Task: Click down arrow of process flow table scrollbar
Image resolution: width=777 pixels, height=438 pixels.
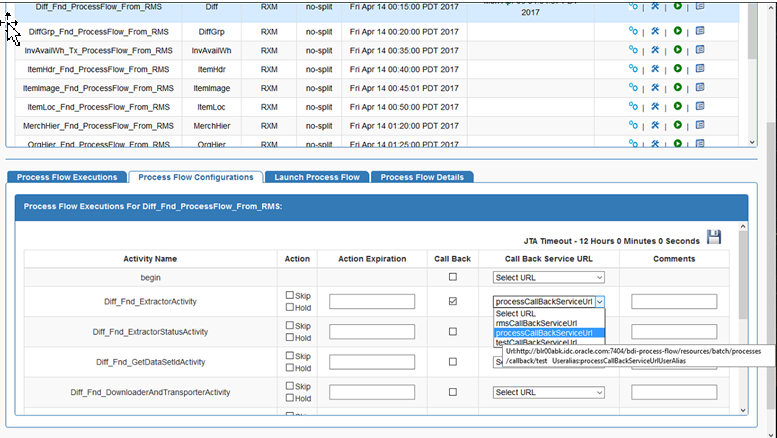Action: click(752, 142)
